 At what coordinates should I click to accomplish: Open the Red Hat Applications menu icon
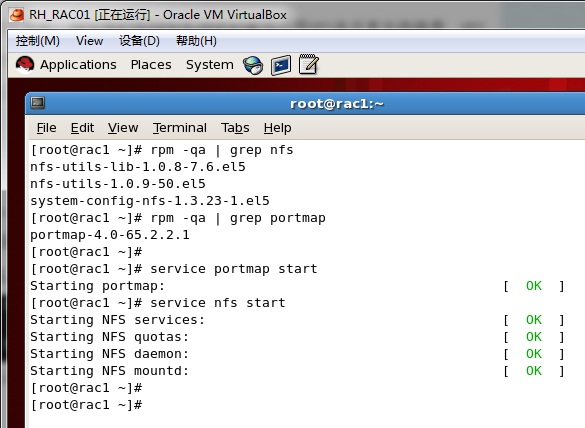25,65
